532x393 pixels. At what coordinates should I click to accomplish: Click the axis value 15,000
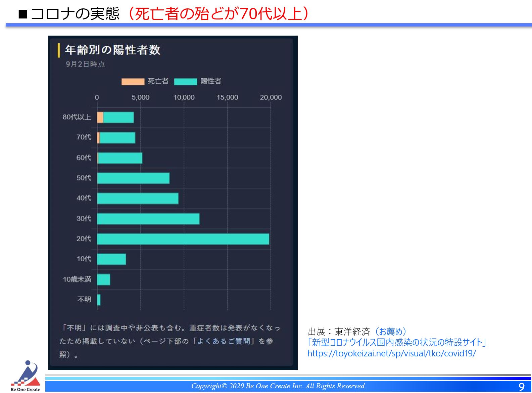pos(227,97)
